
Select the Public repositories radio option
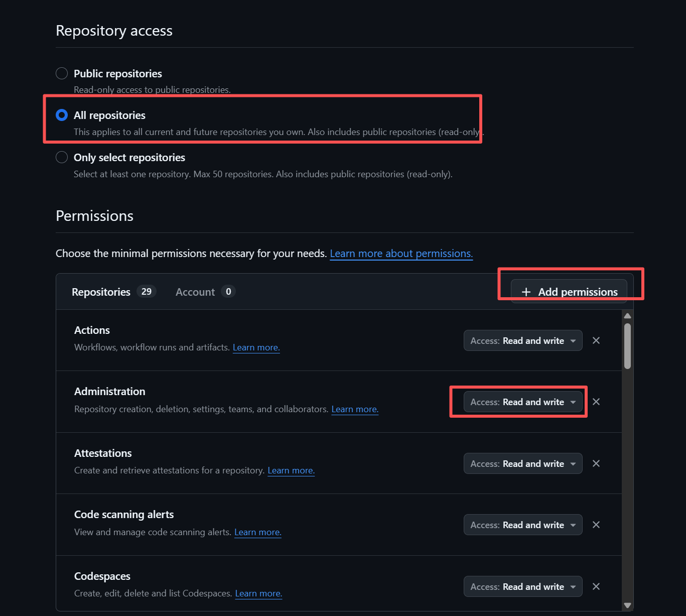pos(62,73)
